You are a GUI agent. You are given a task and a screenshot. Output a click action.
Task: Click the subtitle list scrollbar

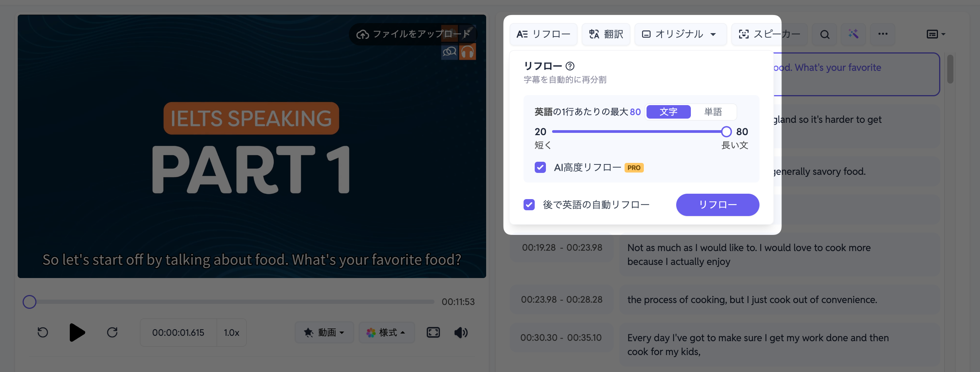point(950,69)
